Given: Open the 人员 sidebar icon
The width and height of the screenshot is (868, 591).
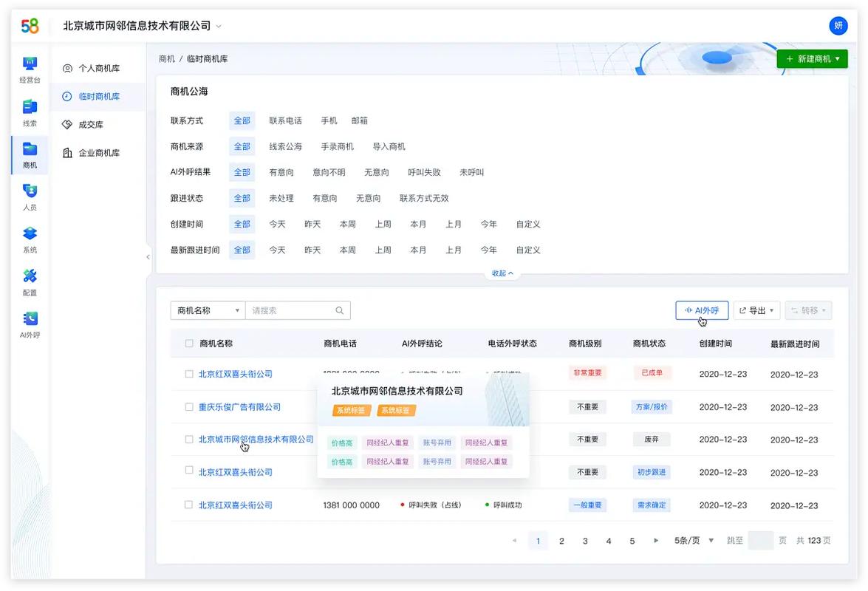Looking at the screenshot, I should pos(30,191).
